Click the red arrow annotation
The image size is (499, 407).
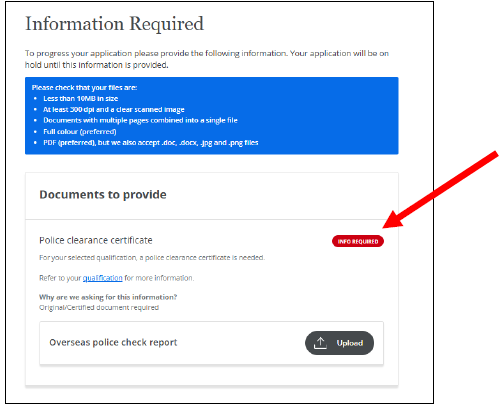pyautogui.click(x=440, y=190)
